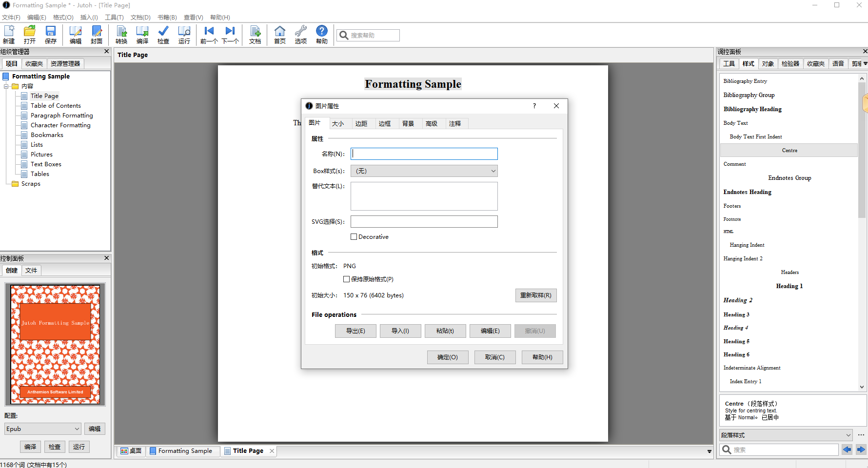
Task: Click the 新建 (New) toolbar icon
Action: 9,34
